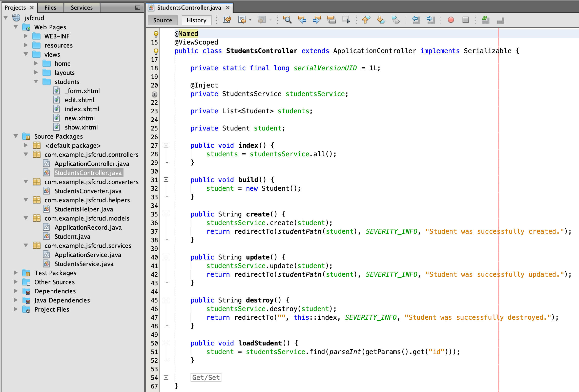Expand the folded Get/Set code block

pos(166,377)
